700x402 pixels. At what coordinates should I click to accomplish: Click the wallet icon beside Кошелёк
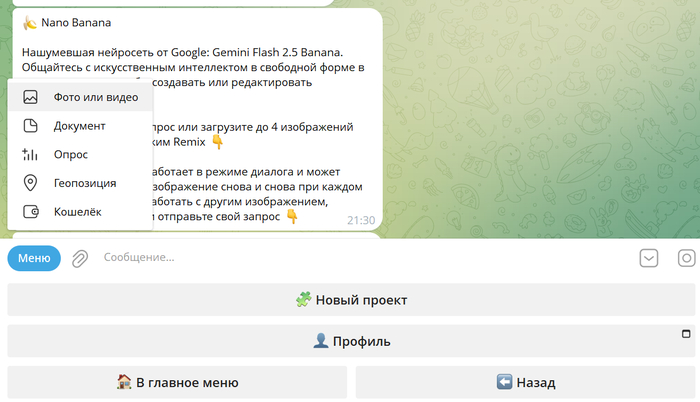pos(30,212)
